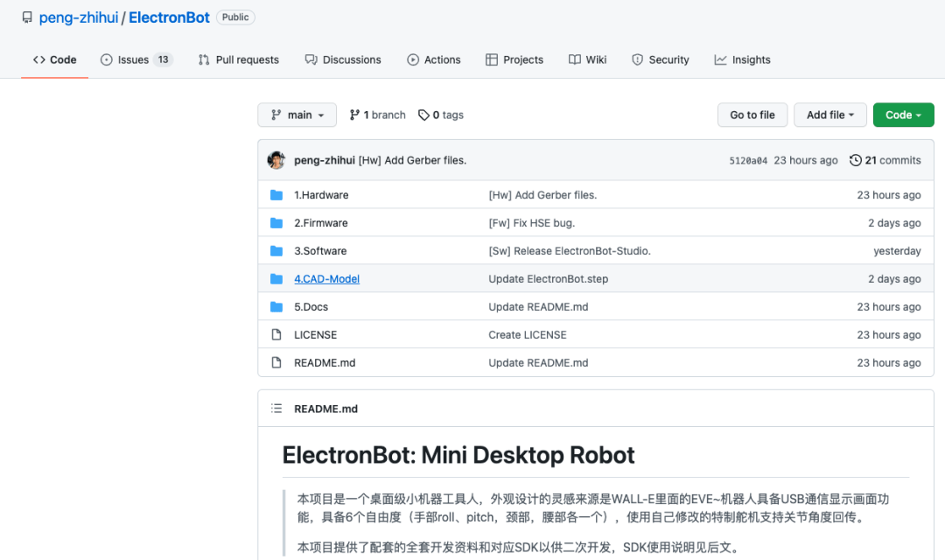Open the Pull requests tab

click(239, 59)
